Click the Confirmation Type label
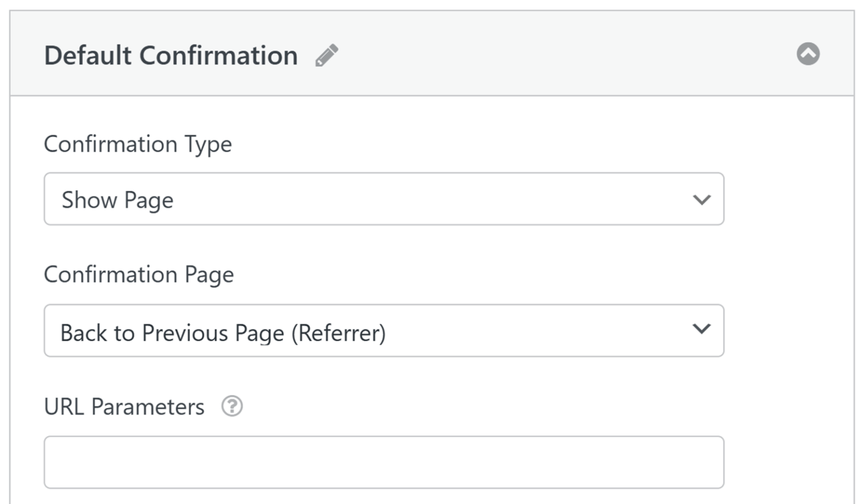The image size is (864, 504). 138,144
